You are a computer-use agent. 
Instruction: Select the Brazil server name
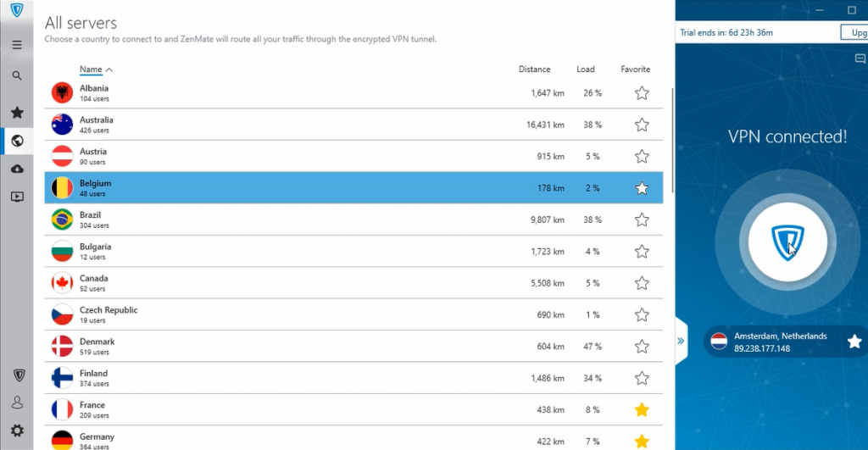(90, 214)
